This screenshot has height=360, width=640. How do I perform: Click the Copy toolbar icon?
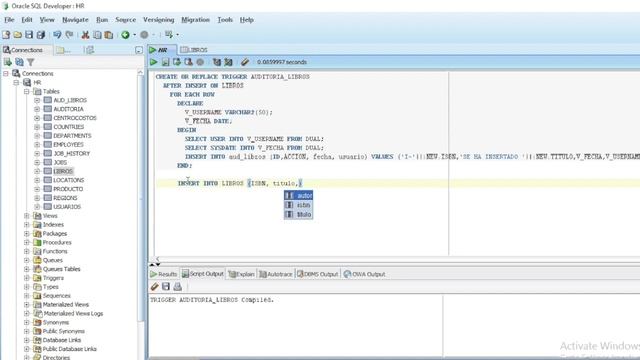[x=97, y=35]
